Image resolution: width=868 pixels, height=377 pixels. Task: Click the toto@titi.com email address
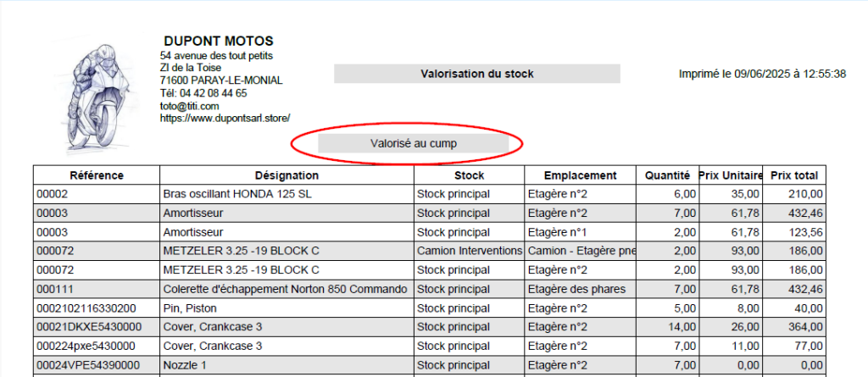point(189,106)
